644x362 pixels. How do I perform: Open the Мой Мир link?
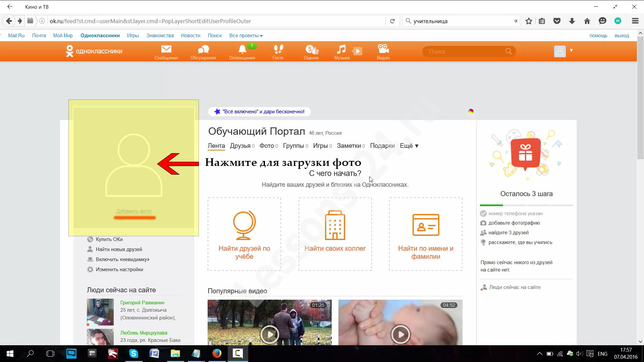(x=63, y=36)
